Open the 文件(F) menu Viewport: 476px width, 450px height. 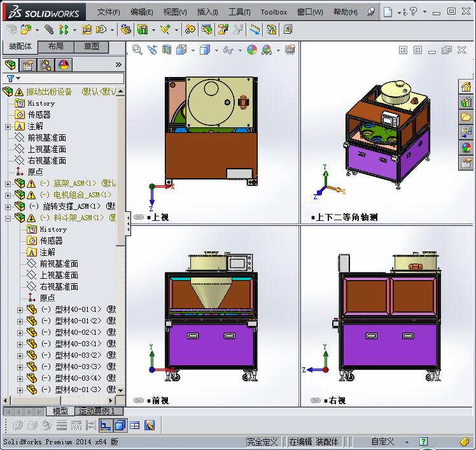coord(109,12)
